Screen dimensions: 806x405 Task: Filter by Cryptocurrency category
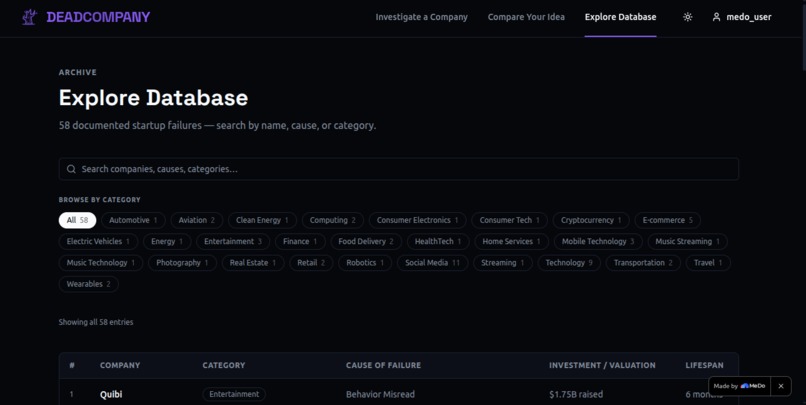[591, 220]
